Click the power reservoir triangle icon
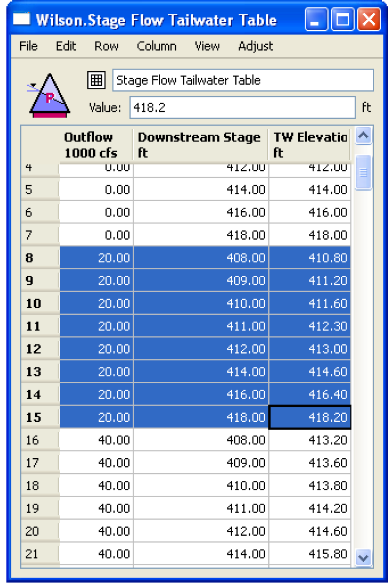 click(x=48, y=96)
